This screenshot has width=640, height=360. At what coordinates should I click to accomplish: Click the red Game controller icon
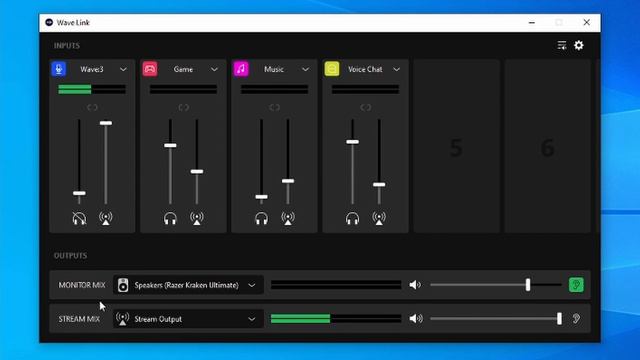tap(150, 69)
